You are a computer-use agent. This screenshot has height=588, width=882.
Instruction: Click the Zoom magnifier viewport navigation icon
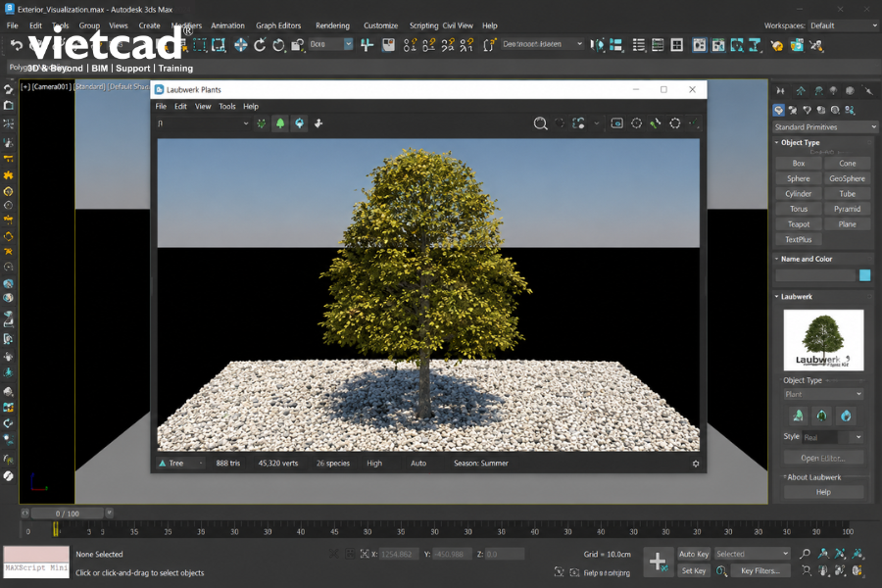[x=806, y=555]
